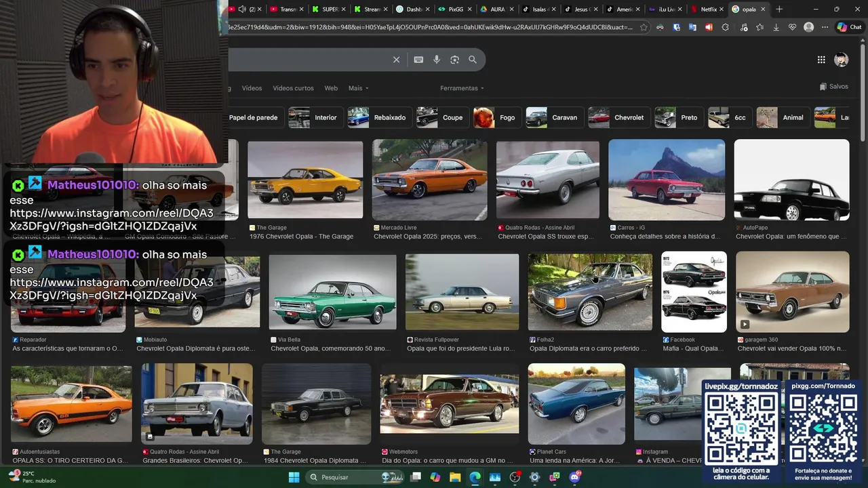
Task: Open the Windows Start menu
Action: coord(294,477)
